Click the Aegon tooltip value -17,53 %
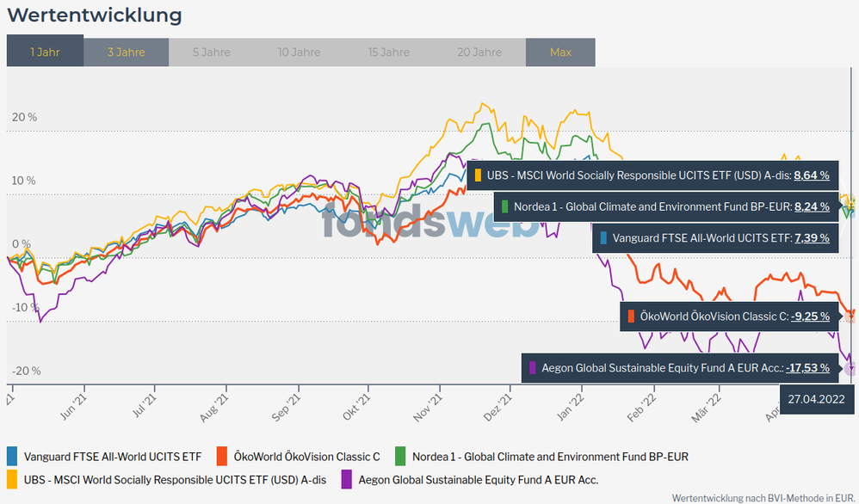Screen dimensions: 859x504 pyautogui.click(x=807, y=367)
